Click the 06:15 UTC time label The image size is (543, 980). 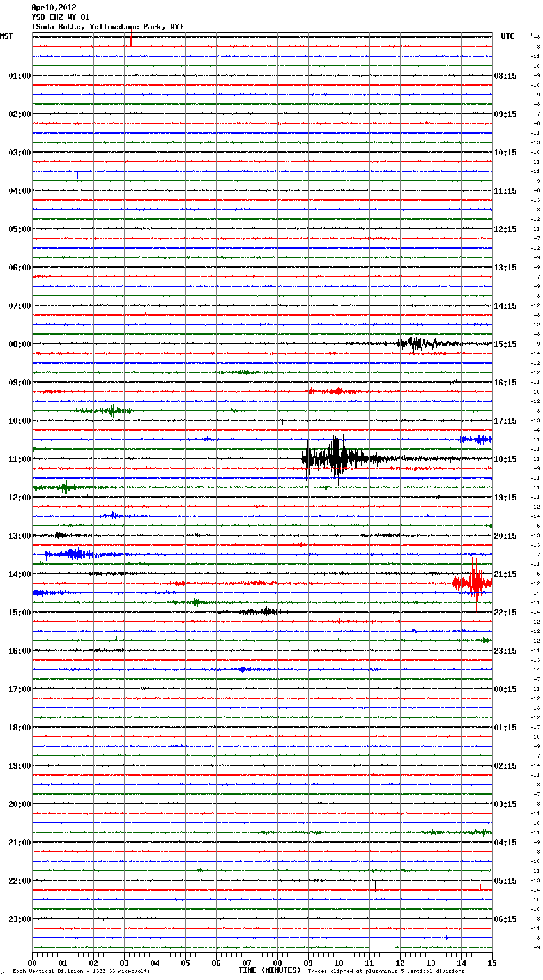(x=505, y=919)
